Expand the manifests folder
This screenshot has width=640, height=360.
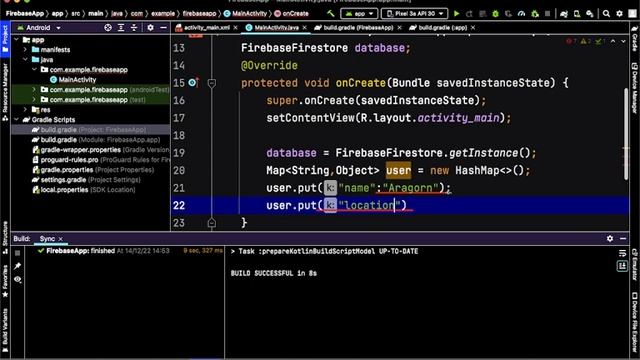tap(25, 49)
